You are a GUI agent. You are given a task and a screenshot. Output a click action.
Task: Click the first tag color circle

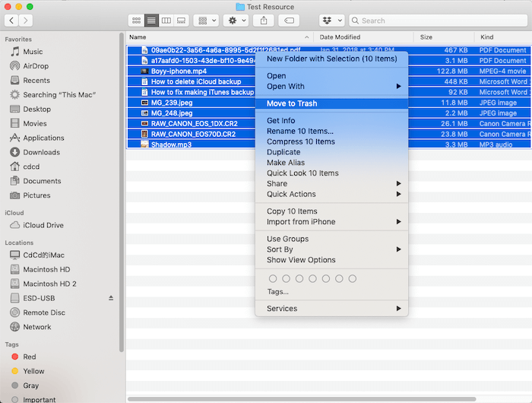tap(273, 279)
